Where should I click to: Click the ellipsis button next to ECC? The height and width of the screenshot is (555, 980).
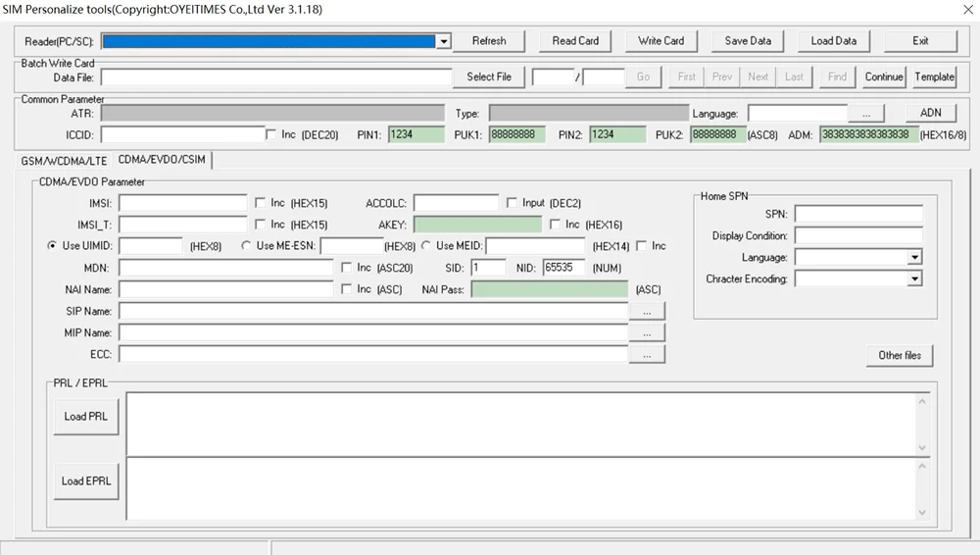[x=647, y=355]
